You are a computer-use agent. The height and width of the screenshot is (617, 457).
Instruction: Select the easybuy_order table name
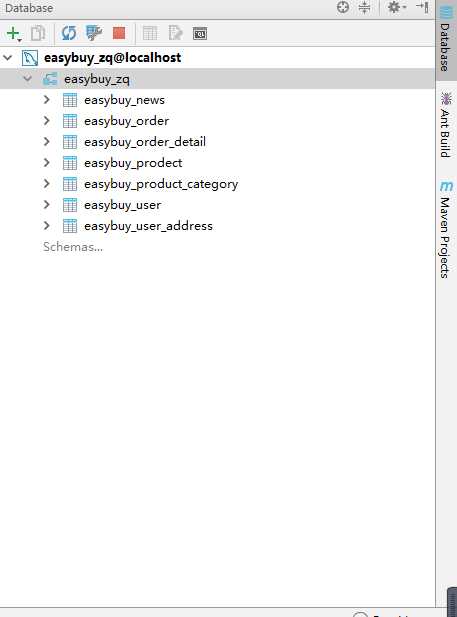[126, 121]
